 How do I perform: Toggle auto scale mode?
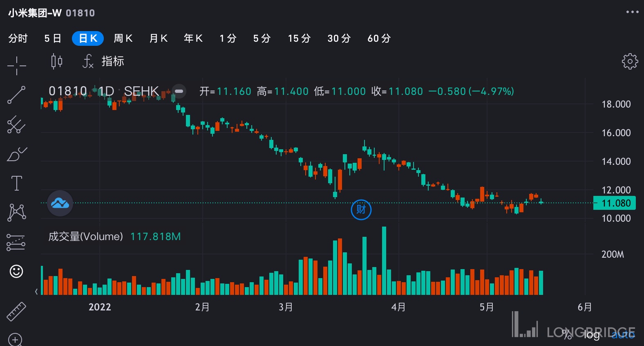tap(623, 335)
